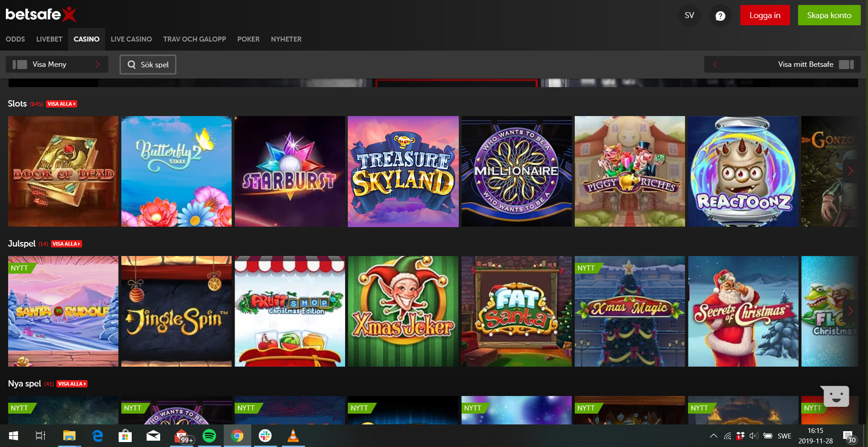868x447 pixels.
Task: Open the taskbar clock and date
Action: click(816, 436)
